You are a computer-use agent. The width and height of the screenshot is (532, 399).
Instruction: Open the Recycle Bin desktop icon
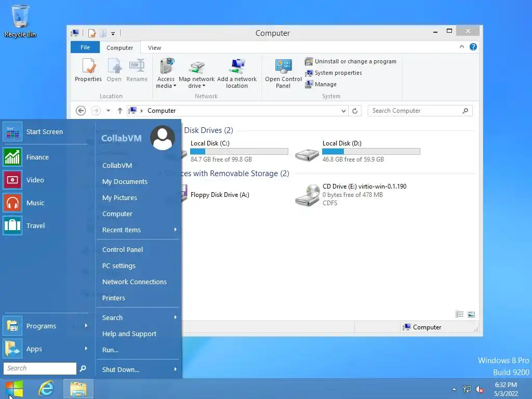20,21
